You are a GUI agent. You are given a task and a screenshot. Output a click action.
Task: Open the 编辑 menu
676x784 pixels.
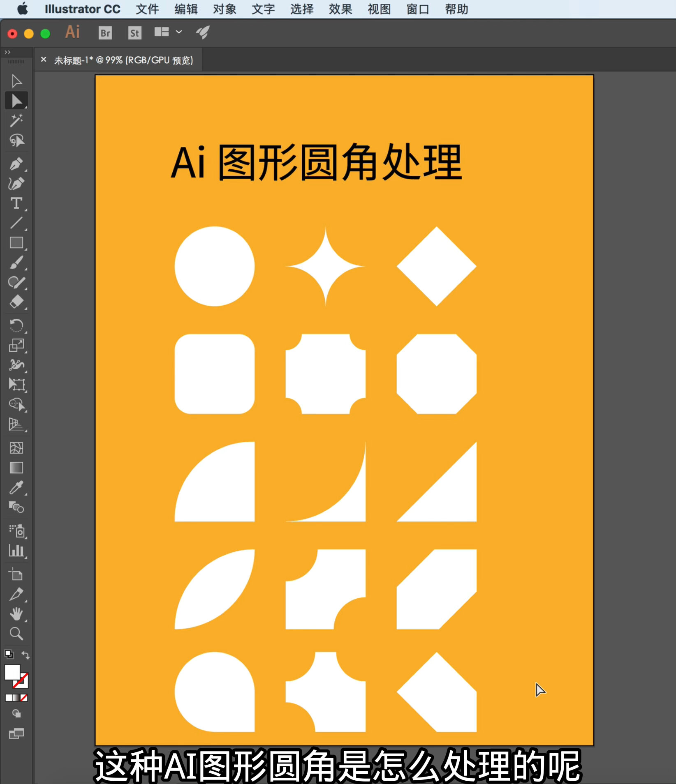coord(186,9)
